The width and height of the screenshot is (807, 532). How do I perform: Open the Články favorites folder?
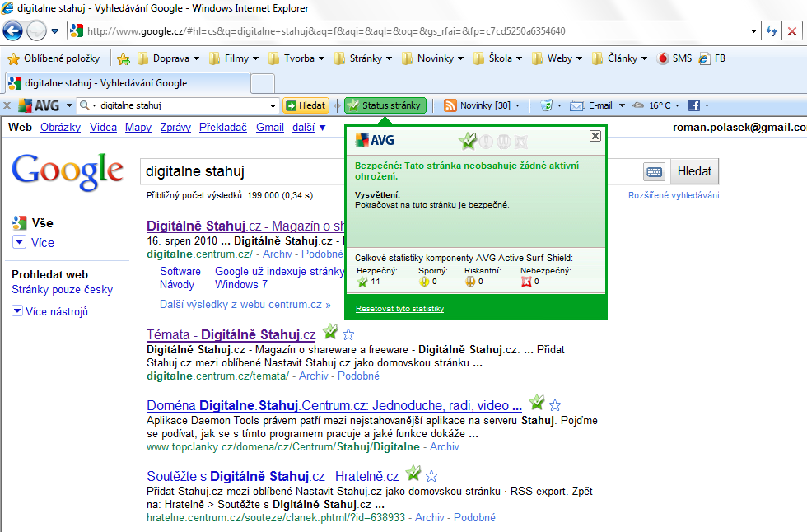(x=619, y=58)
